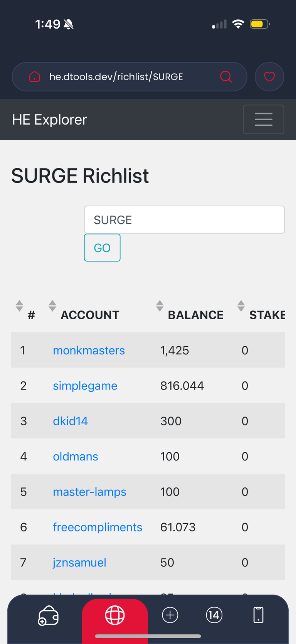Screen dimensions: 296x644
Task: Show the 14 open tabs counter
Action: coord(214,615)
